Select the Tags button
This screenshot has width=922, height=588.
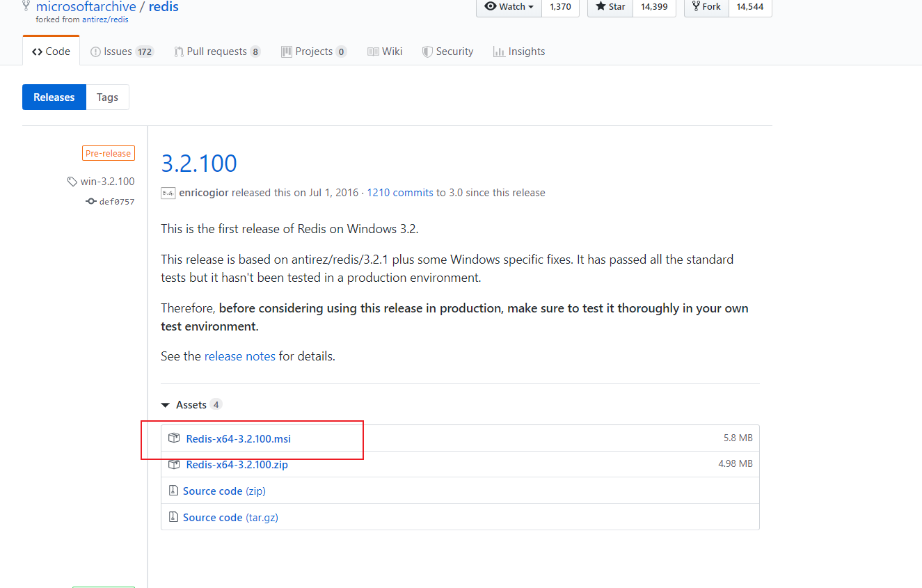(x=107, y=97)
